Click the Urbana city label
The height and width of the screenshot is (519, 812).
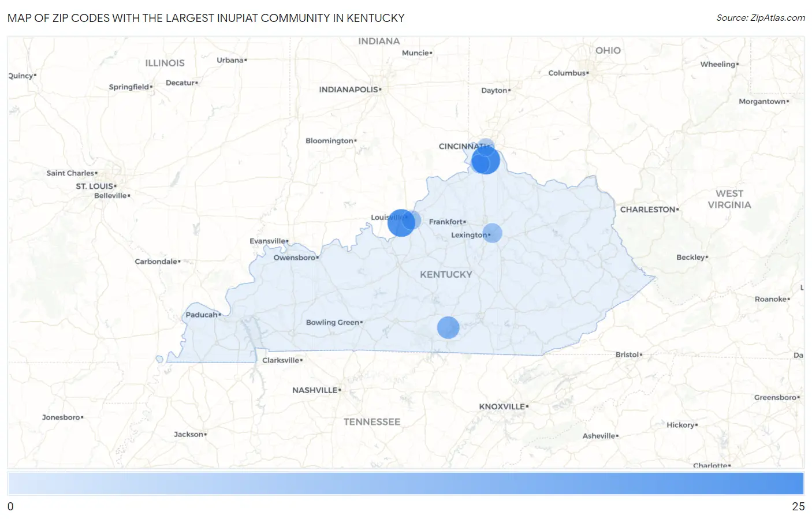[x=230, y=60]
